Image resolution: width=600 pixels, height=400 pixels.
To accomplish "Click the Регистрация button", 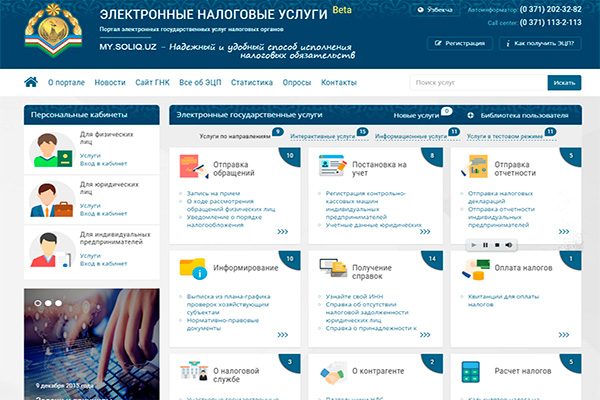I will click(x=460, y=43).
